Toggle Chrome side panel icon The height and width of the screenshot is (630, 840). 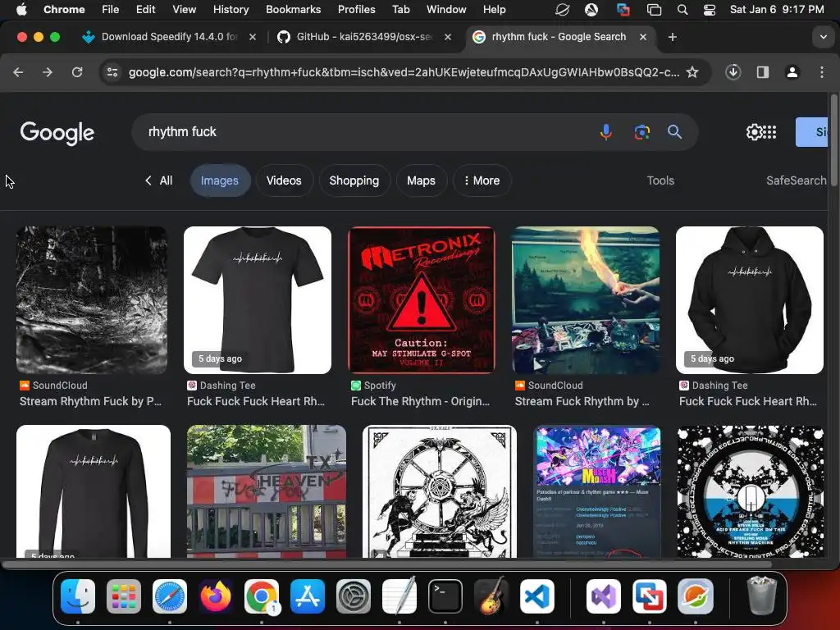tap(762, 72)
